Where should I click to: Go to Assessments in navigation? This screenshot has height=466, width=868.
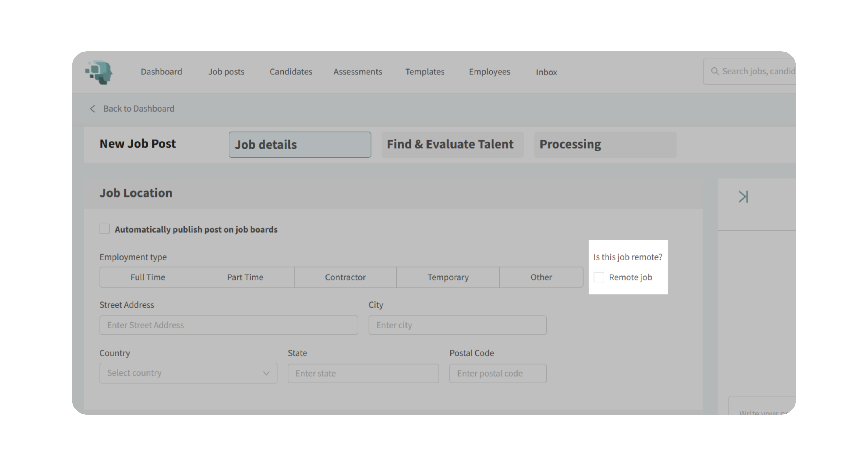click(358, 72)
